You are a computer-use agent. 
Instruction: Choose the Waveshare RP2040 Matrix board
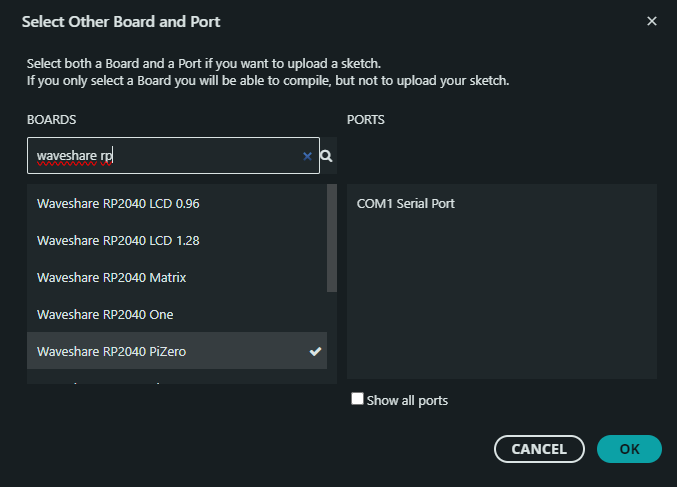pyautogui.click(x=177, y=278)
